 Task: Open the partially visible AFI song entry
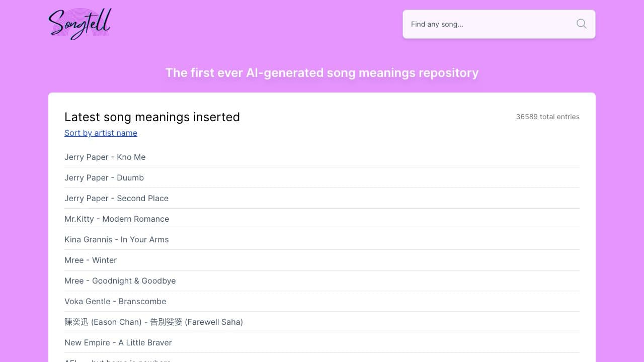click(117, 359)
